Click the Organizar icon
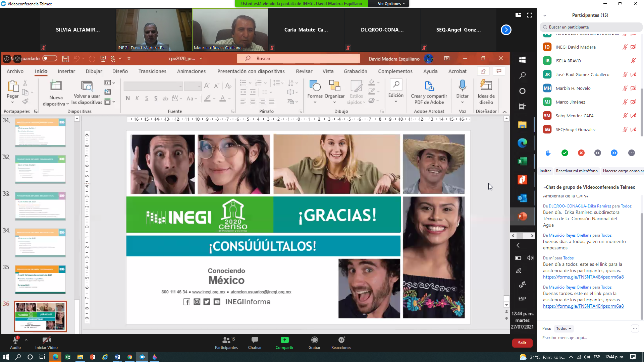644x362 pixels. (x=334, y=86)
